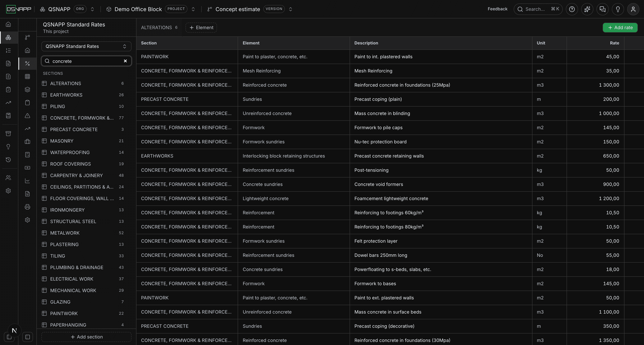
Task: Open the QSNAPP Standard Rates library dropdown
Action: pyautogui.click(x=86, y=46)
